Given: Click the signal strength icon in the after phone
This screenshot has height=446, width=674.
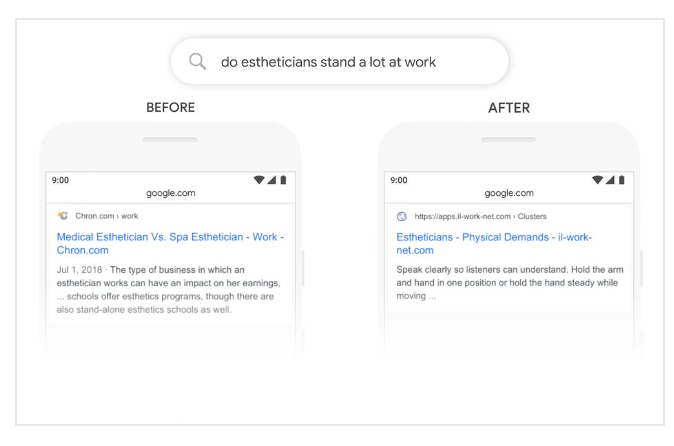Looking at the screenshot, I should [610, 180].
